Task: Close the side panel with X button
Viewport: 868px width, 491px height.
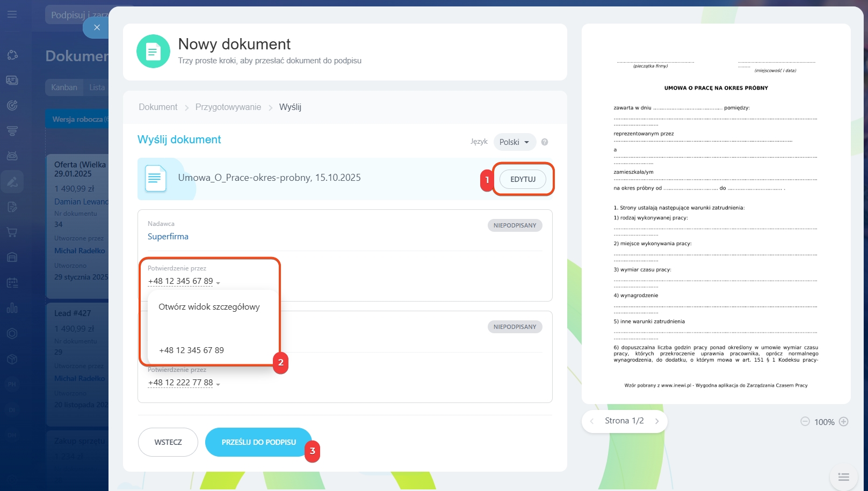Action: click(97, 27)
